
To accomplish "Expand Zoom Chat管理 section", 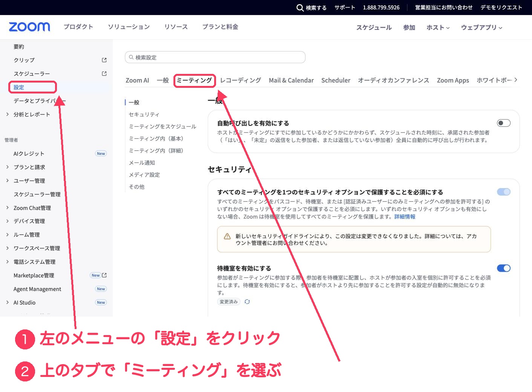I will (8, 208).
